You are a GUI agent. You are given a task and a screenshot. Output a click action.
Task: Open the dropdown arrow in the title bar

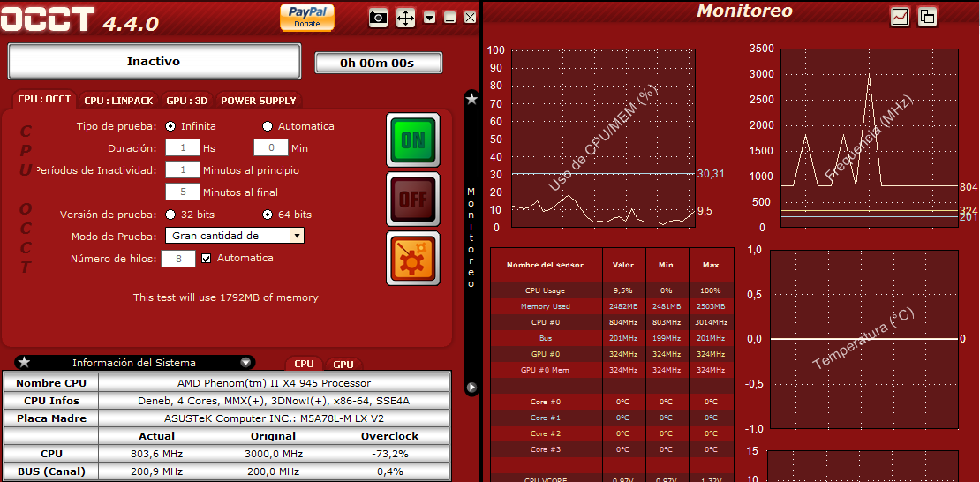(x=429, y=19)
